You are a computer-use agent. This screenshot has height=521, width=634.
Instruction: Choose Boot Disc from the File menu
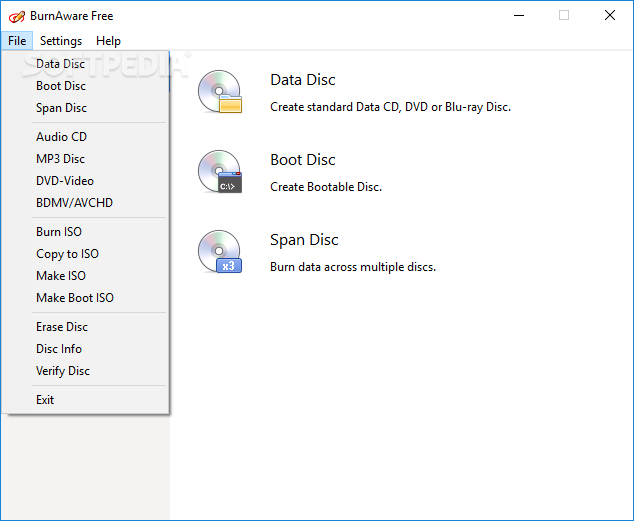pyautogui.click(x=85, y=86)
